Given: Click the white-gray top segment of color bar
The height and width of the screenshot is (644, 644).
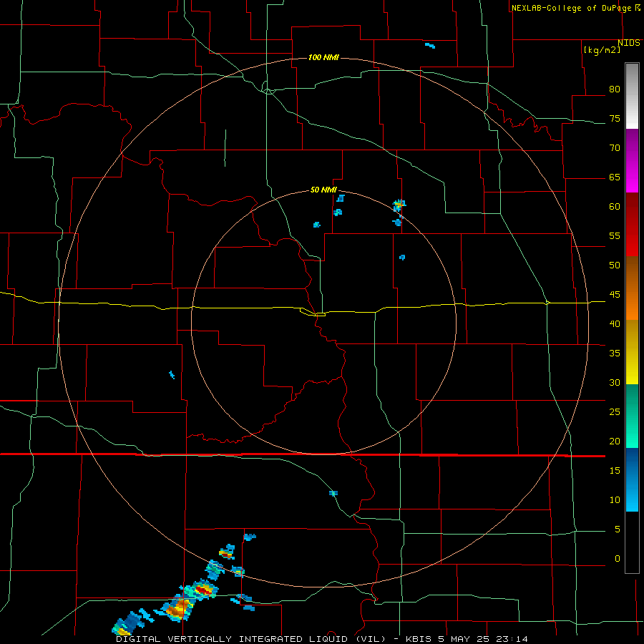Looking at the screenshot, I should [632, 96].
